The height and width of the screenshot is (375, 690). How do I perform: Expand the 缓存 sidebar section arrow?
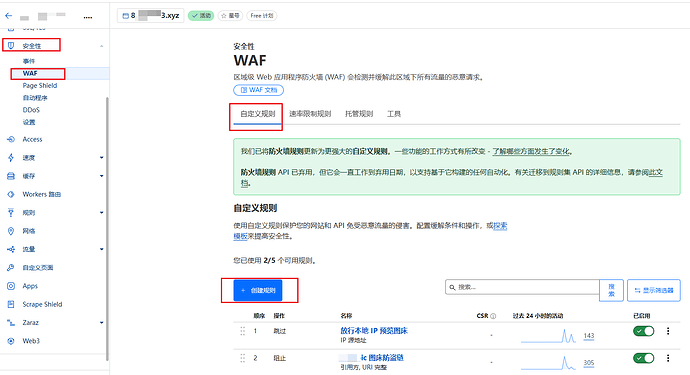click(102, 176)
